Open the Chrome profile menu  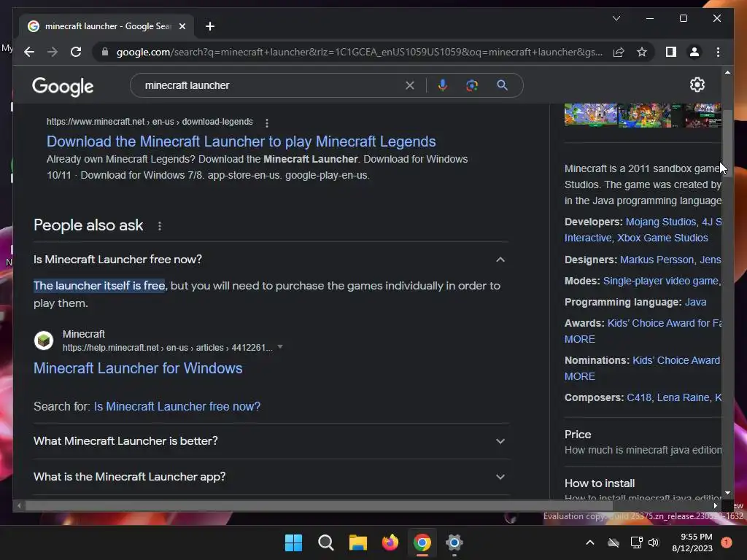[x=694, y=52]
